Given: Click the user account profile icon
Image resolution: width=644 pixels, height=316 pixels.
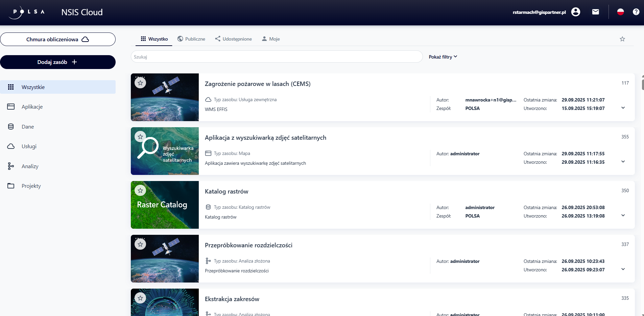Looking at the screenshot, I should [575, 12].
